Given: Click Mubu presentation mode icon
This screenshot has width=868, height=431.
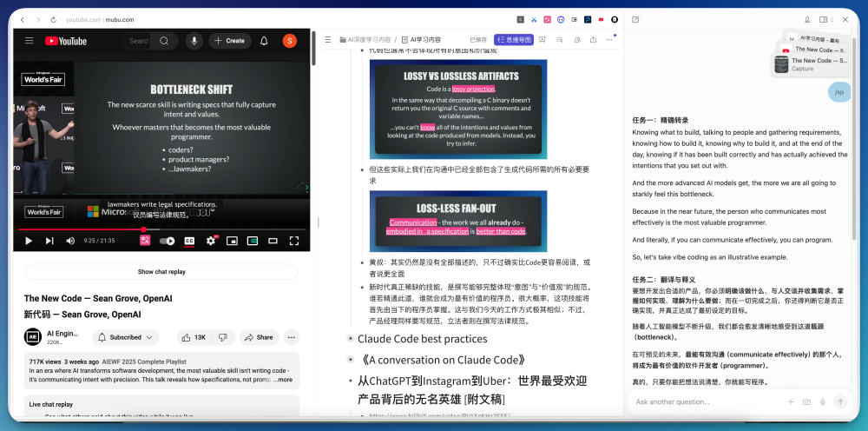Looking at the screenshot, I should pyautogui.click(x=542, y=39).
